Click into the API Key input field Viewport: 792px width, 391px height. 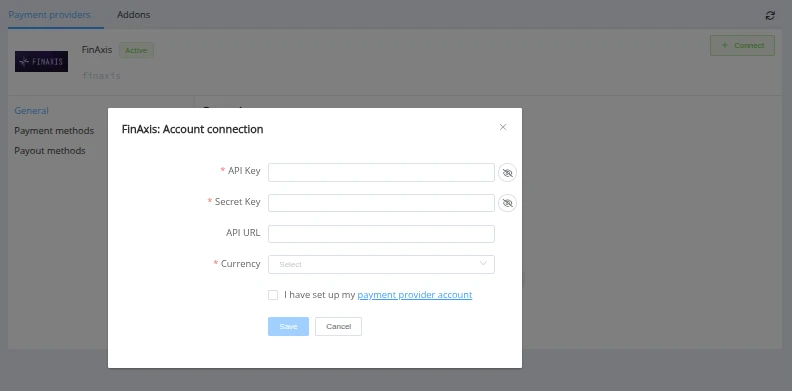pyautogui.click(x=381, y=172)
